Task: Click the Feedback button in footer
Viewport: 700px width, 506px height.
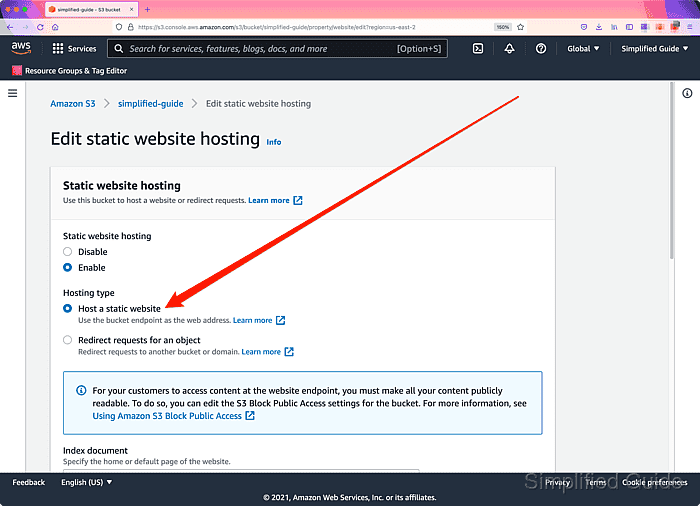Action: coord(29,482)
